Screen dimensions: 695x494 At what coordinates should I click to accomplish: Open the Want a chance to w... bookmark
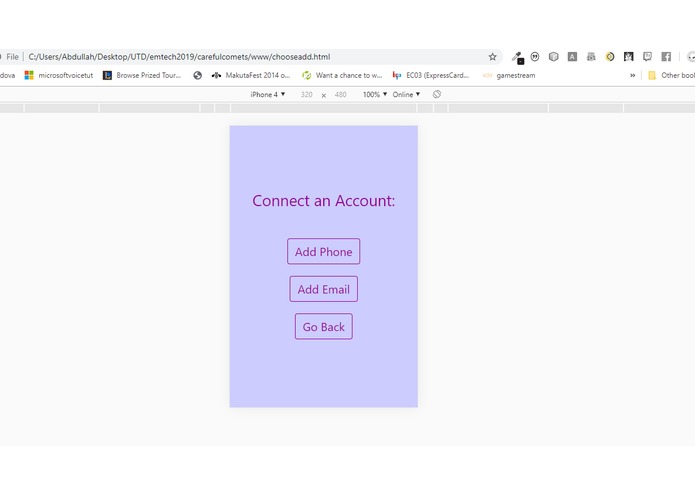342,75
